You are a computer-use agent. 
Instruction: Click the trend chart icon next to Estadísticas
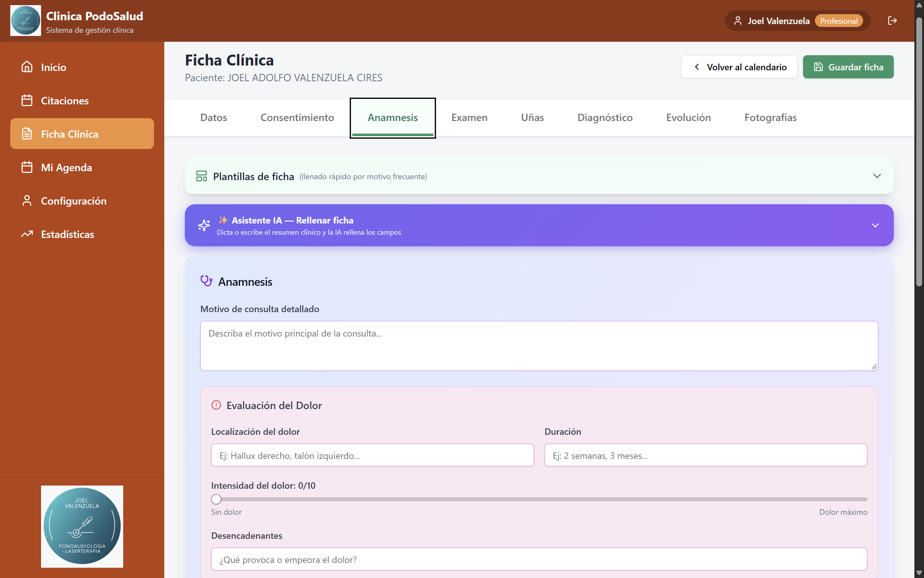click(x=27, y=234)
